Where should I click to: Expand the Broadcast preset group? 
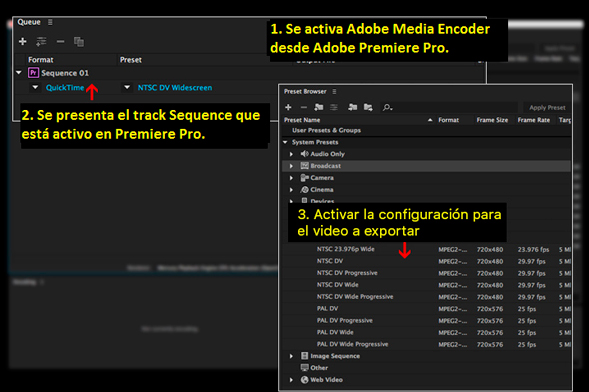point(291,166)
